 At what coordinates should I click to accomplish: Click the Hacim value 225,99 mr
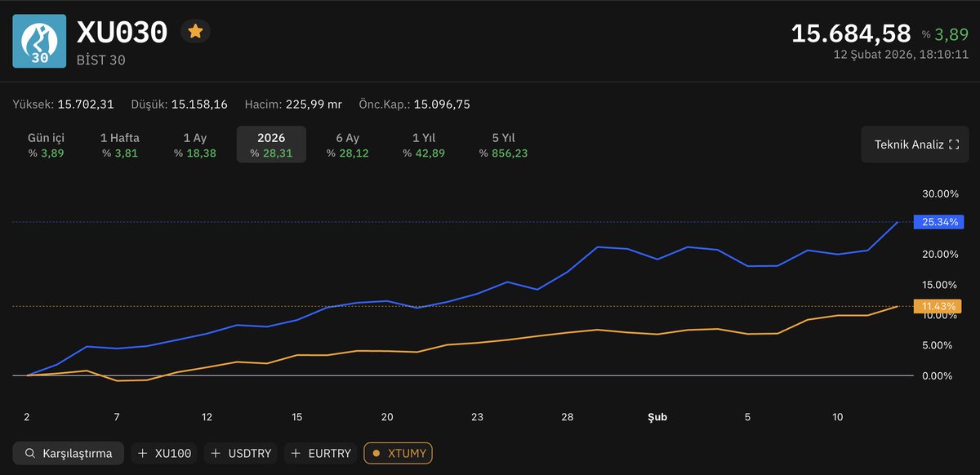(x=312, y=104)
